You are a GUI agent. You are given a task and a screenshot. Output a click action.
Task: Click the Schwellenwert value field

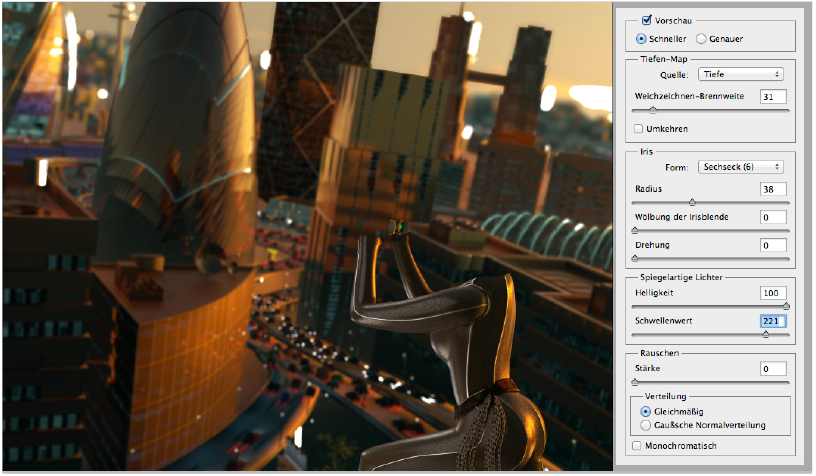point(773,321)
